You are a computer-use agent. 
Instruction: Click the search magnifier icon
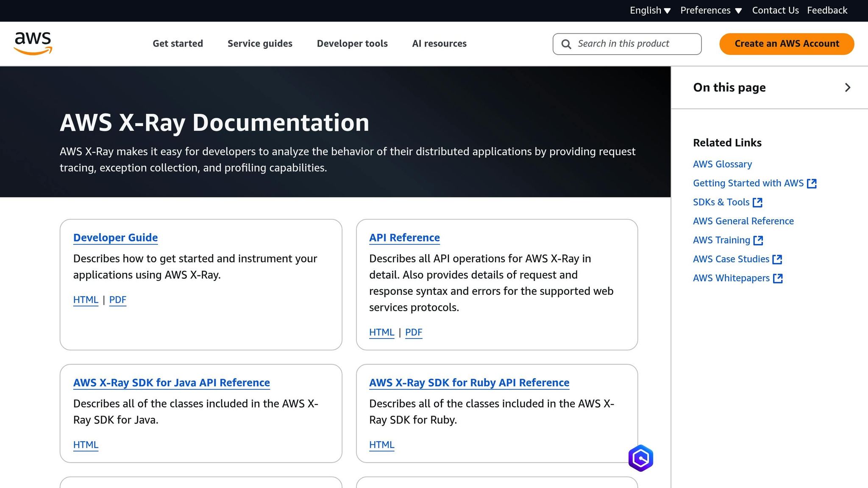click(x=566, y=44)
